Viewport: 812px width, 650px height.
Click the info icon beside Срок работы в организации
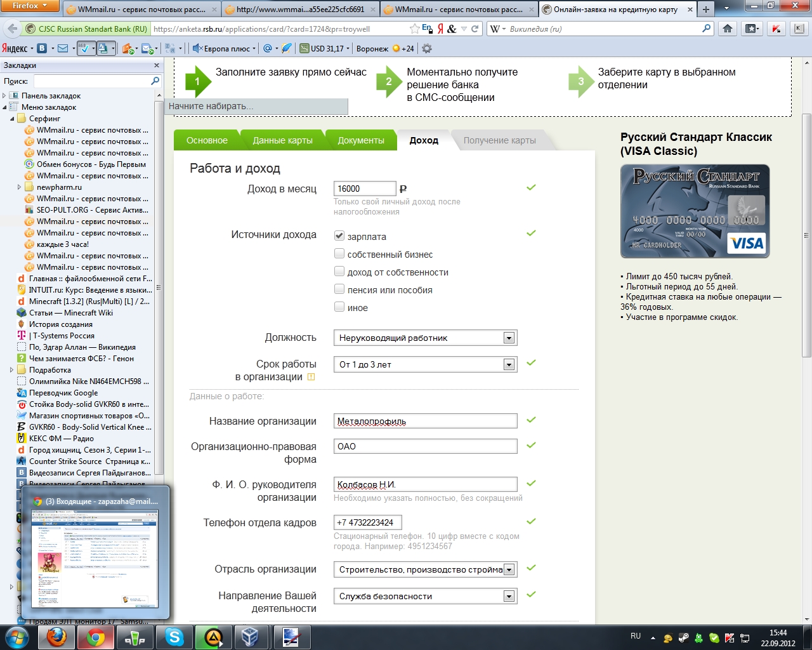[x=311, y=377]
